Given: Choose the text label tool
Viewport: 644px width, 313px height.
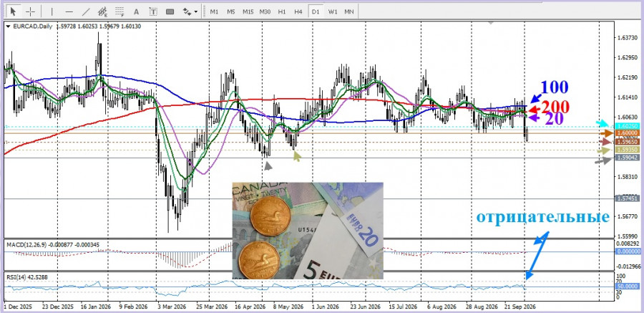Looking at the screenshot, I should click(153, 11).
